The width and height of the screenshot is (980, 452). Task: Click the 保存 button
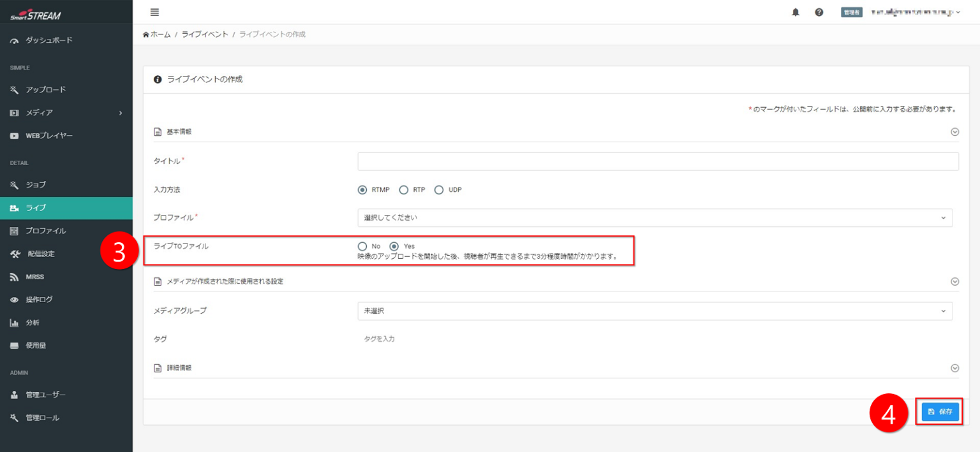coord(940,412)
